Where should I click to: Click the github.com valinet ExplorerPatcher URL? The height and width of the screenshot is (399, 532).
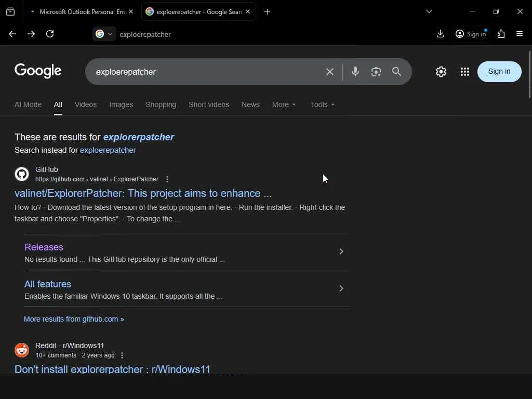[97, 179]
